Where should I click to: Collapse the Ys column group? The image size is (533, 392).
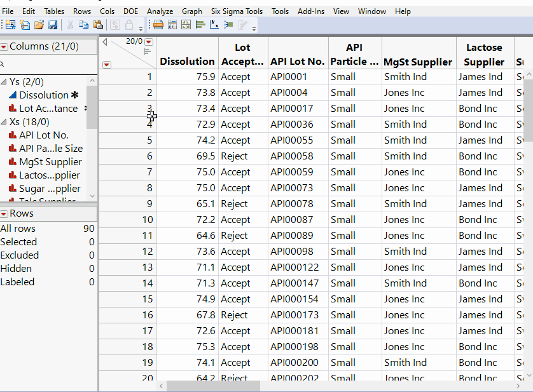pyautogui.click(x=4, y=82)
